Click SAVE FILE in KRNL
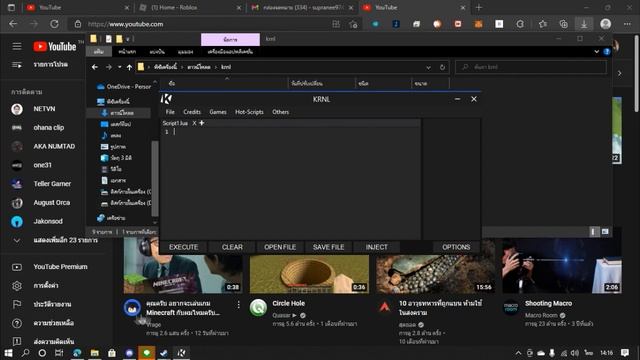The image size is (640, 360). click(x=329, y=247)
